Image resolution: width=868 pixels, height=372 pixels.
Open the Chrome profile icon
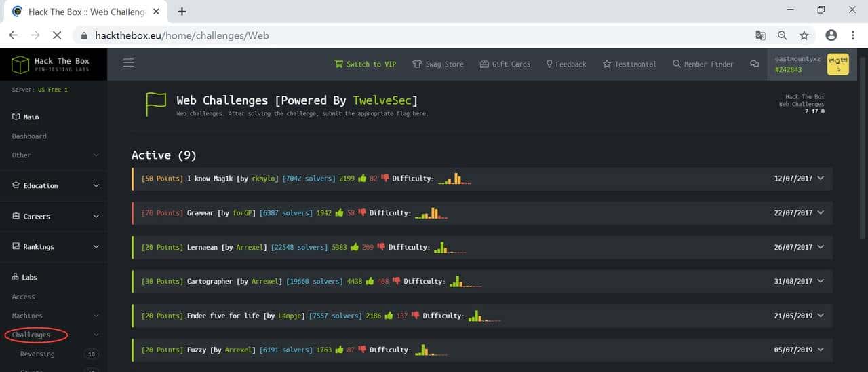click(831, 35)
